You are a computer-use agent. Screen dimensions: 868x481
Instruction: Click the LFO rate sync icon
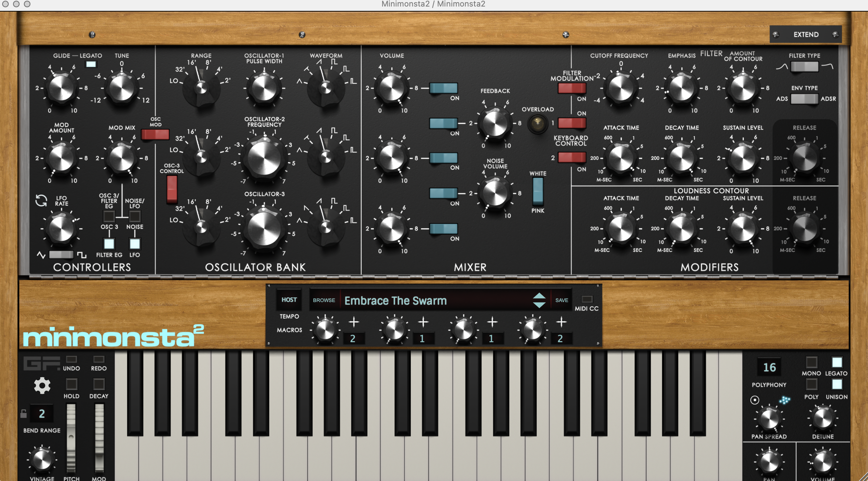coord(41,200)
